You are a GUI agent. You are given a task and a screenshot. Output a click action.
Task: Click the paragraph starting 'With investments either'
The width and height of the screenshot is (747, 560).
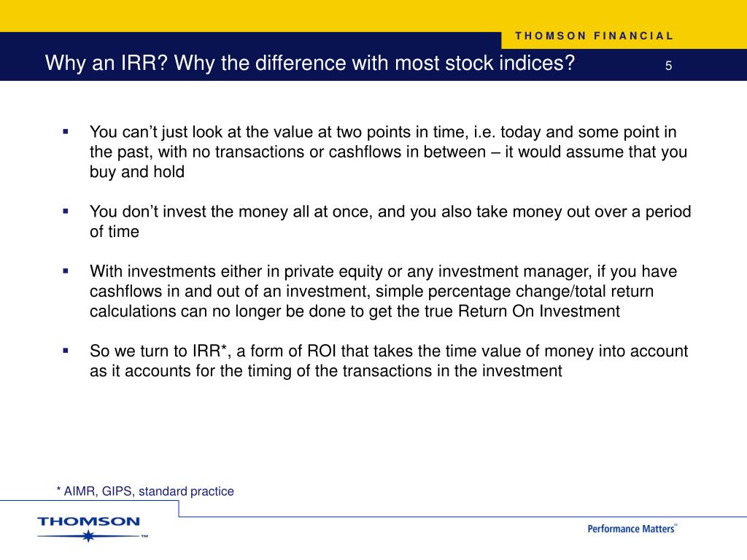(383, 291)
